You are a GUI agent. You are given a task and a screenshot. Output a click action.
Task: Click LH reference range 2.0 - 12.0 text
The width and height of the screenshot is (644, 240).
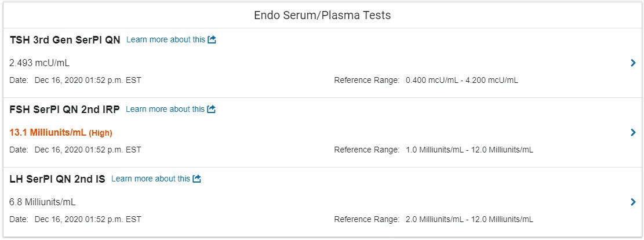pyautogui.click(x=470, y=219)
